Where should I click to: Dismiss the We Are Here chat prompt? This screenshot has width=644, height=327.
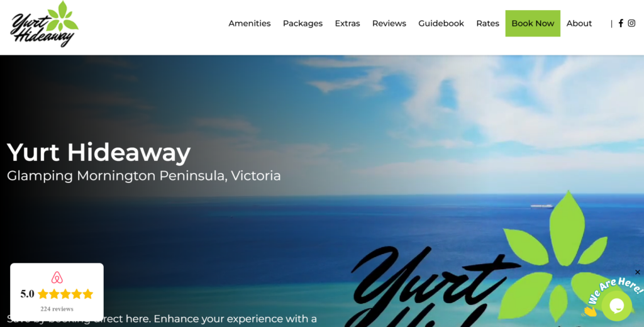tap(638, 272)
